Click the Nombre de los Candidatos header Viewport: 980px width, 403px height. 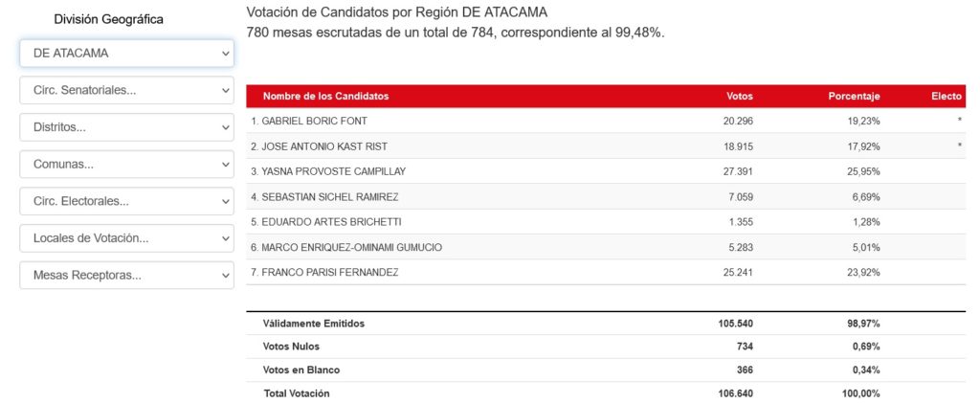[325, 97]
